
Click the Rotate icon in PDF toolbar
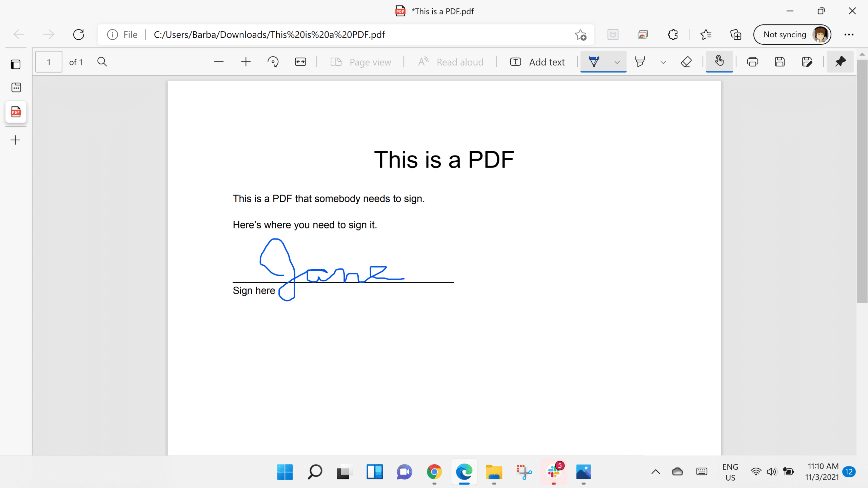273,62
